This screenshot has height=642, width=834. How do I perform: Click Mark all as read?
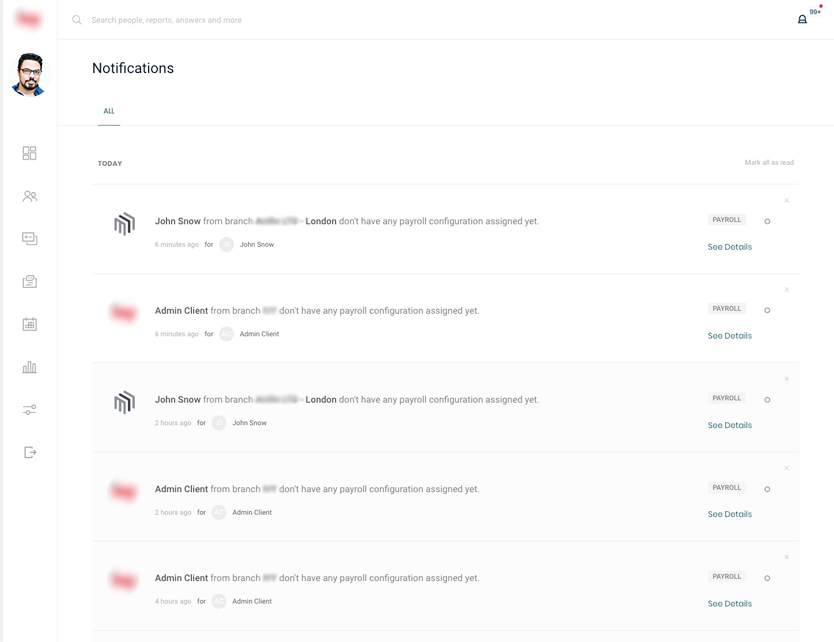[x=769, y=163]
